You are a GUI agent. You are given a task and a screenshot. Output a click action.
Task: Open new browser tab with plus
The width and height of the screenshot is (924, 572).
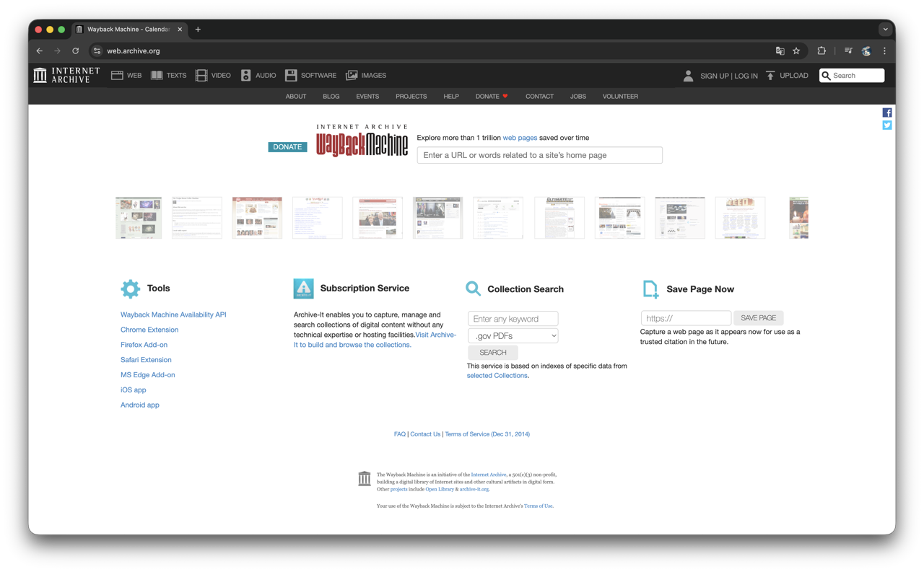click(x=198, y=30)
